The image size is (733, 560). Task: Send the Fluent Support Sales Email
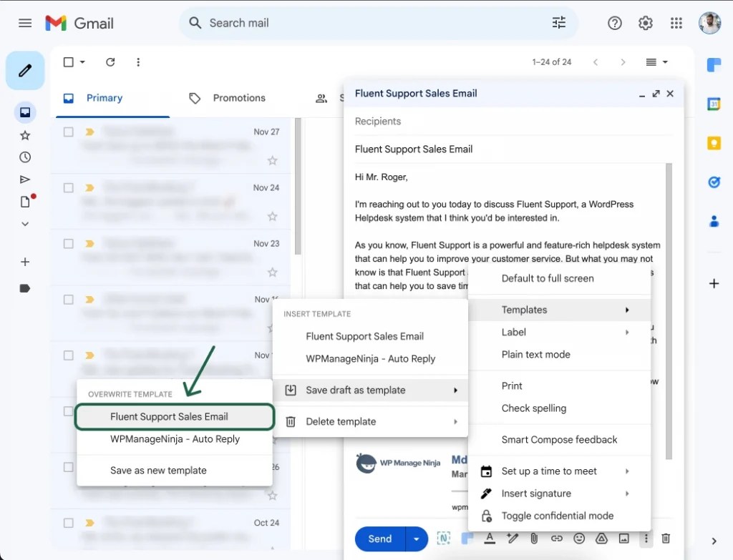(379, 539)
